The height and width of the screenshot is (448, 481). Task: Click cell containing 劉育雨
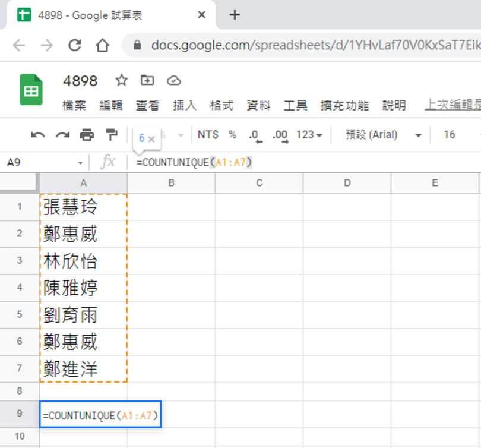tap(84, 315)
